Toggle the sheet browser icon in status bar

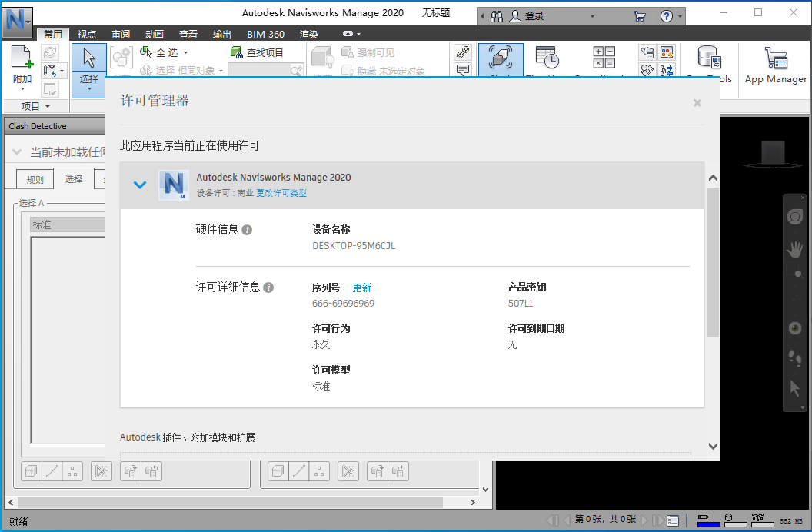click(672, 519)
